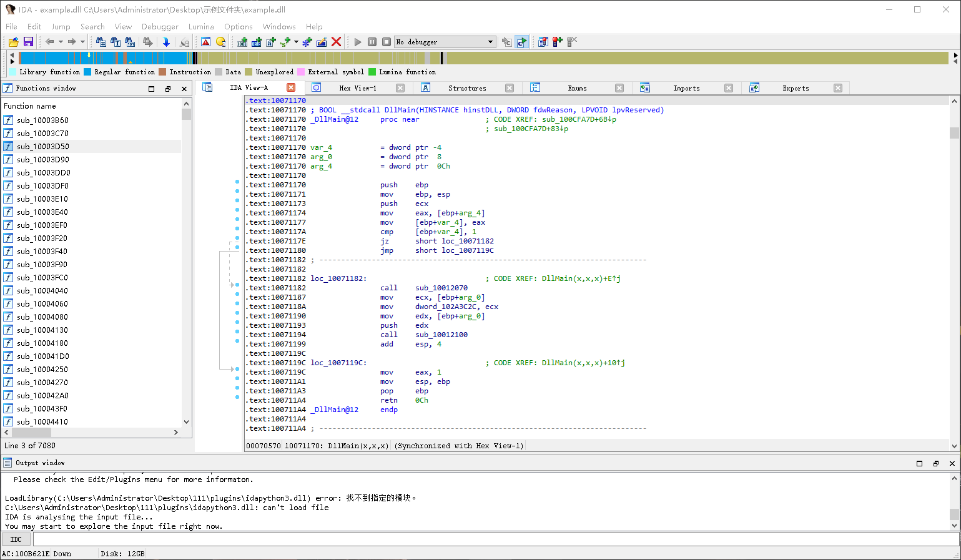Image resolution: width=961 pixels, height=560 pixels.
Task: Click the blue down-arrow jump icon
Action: coord(166,42)
